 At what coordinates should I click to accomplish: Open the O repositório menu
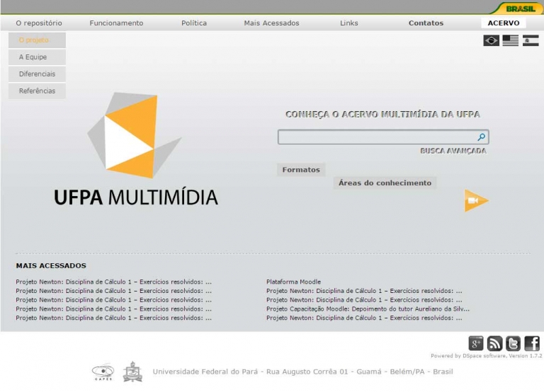[x=39, y=23]
